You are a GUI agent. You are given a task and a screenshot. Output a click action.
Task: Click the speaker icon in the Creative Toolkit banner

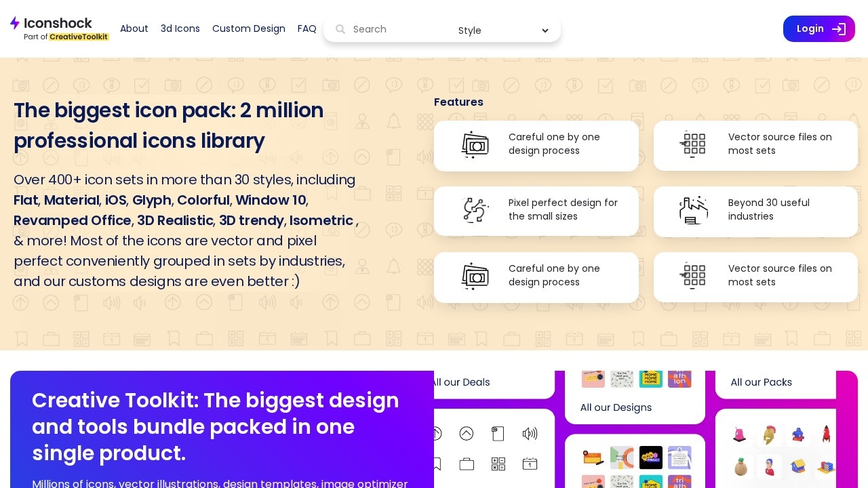[530, 434]
